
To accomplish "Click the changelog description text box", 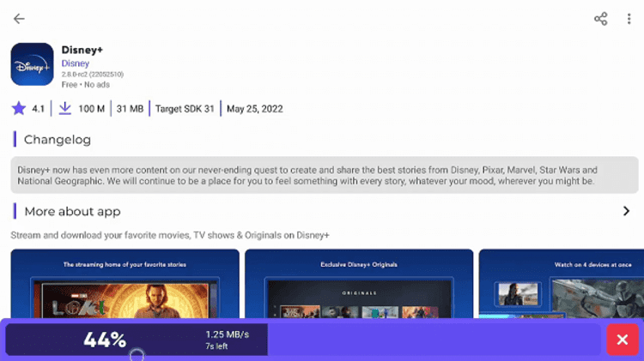I will (324, 176).
